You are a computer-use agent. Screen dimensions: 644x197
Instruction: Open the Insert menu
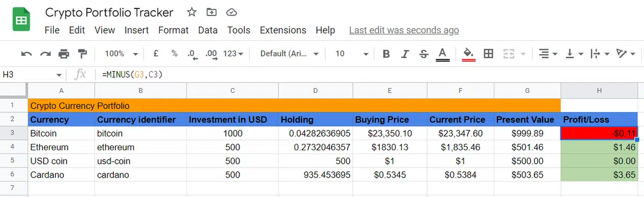137,30
